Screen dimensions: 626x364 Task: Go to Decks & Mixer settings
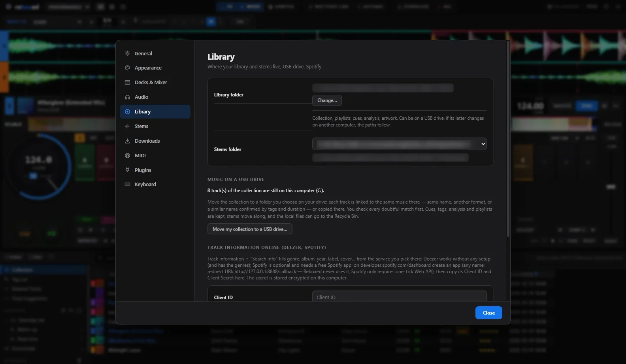[155, 83]
